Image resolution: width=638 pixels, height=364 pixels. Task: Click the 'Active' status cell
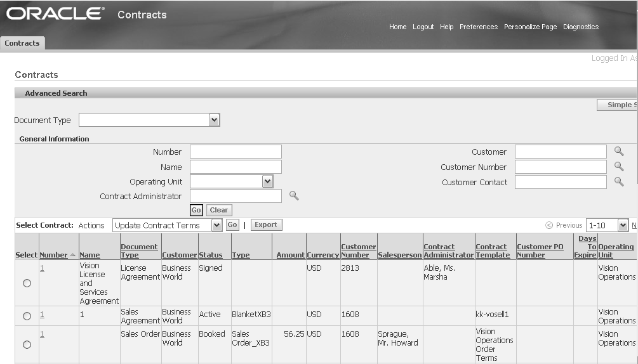coord(209,315)
